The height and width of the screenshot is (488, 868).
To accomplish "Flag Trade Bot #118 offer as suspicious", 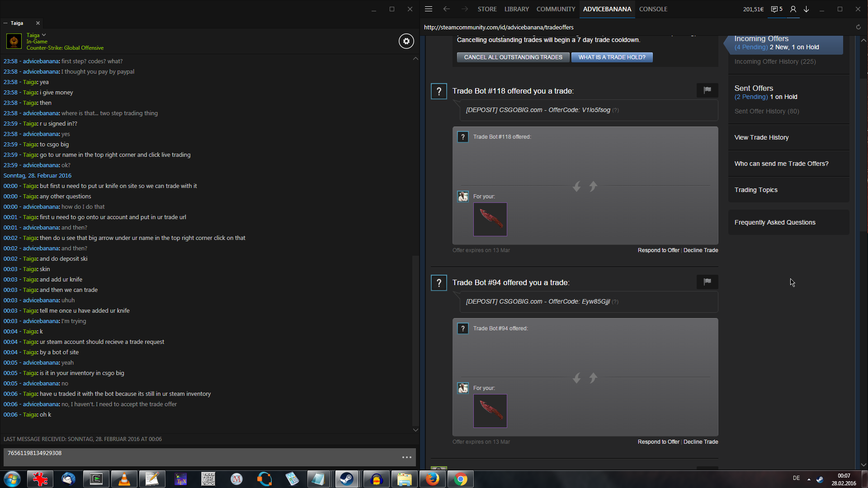I will (x=707, y=90).
